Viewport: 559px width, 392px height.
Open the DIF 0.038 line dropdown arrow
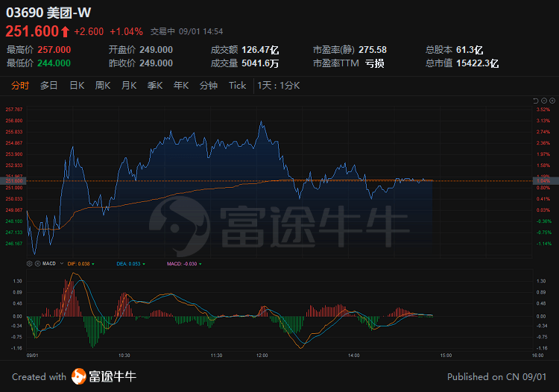point(93,264)
